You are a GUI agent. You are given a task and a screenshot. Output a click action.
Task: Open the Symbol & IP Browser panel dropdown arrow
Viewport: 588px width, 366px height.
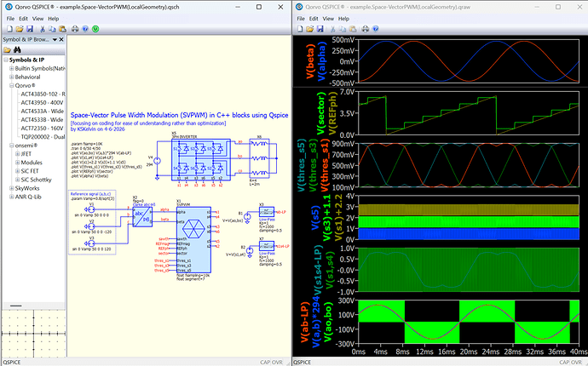[55, 39]
